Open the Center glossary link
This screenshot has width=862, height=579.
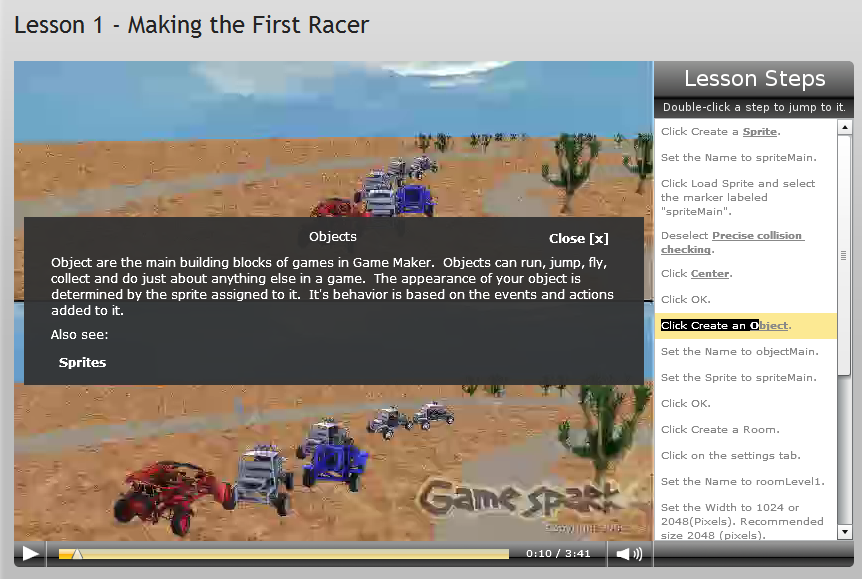[x=710, y=273]
